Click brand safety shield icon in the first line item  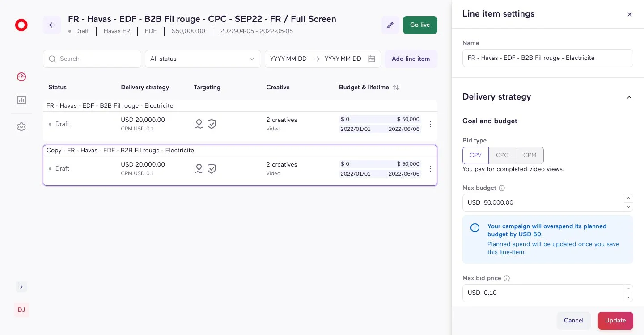pos(212,124)
